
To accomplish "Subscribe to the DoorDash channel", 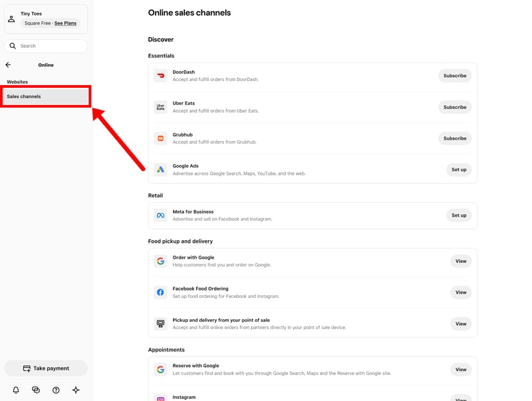I will click(455, 76).
